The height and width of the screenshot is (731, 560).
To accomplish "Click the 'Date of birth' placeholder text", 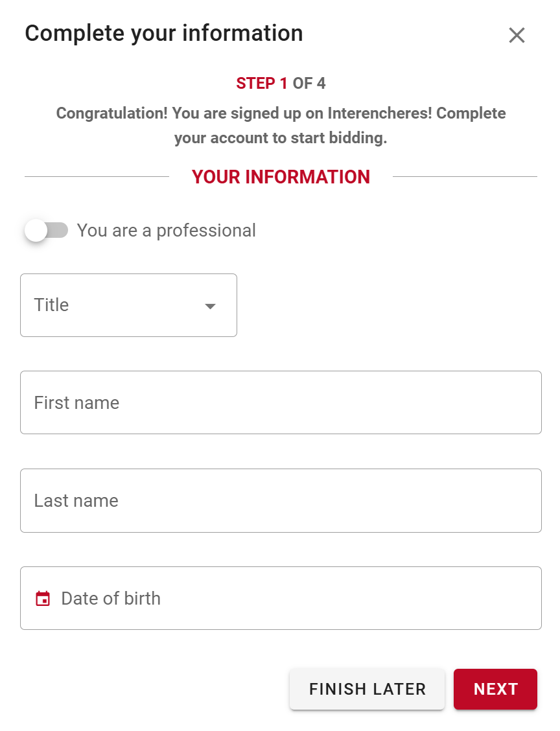I will point(111,598).
